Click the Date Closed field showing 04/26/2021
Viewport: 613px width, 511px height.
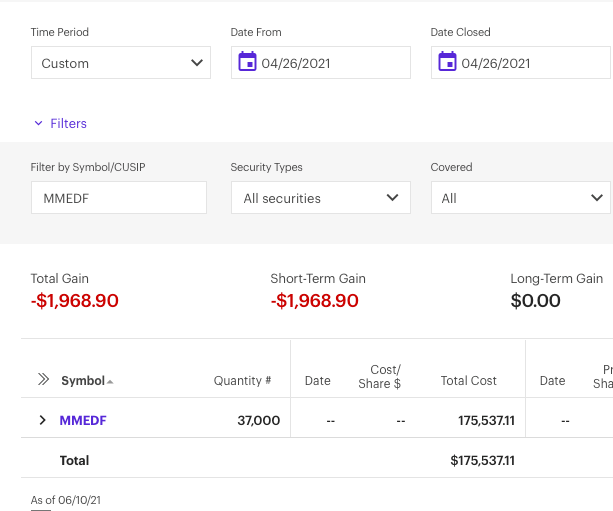click(530, 63)
